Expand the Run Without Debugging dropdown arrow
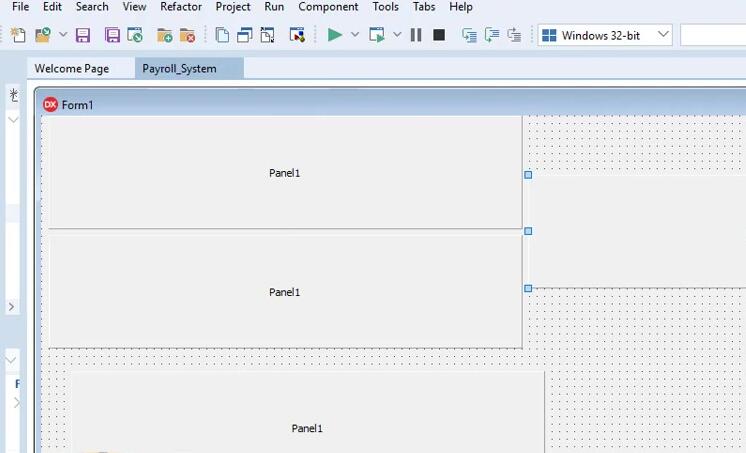 click(x=397, y=35)
